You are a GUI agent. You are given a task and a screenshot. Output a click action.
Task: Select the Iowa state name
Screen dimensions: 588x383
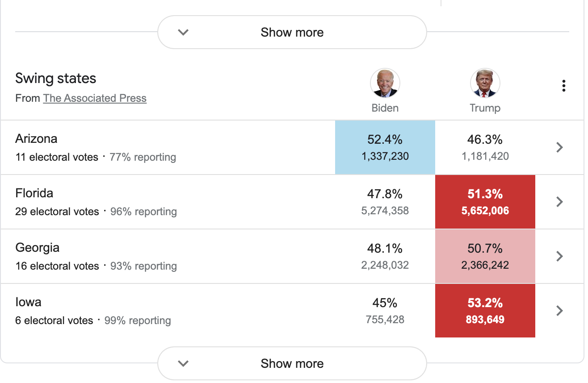coord(28,302)
